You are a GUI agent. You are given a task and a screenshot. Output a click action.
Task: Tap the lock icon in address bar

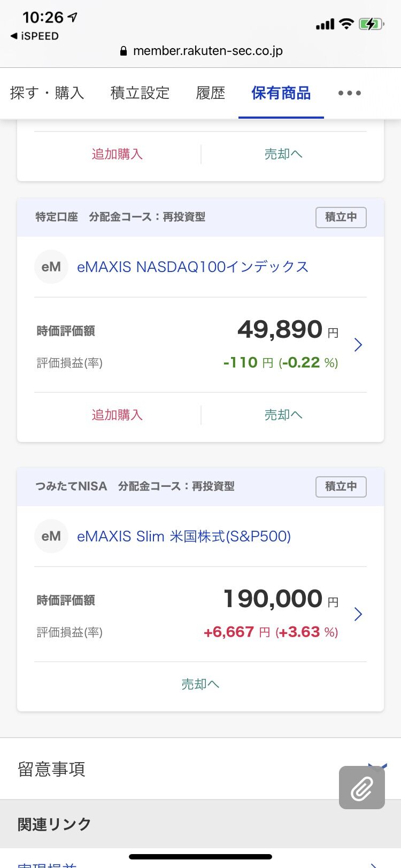coord(124,51)
